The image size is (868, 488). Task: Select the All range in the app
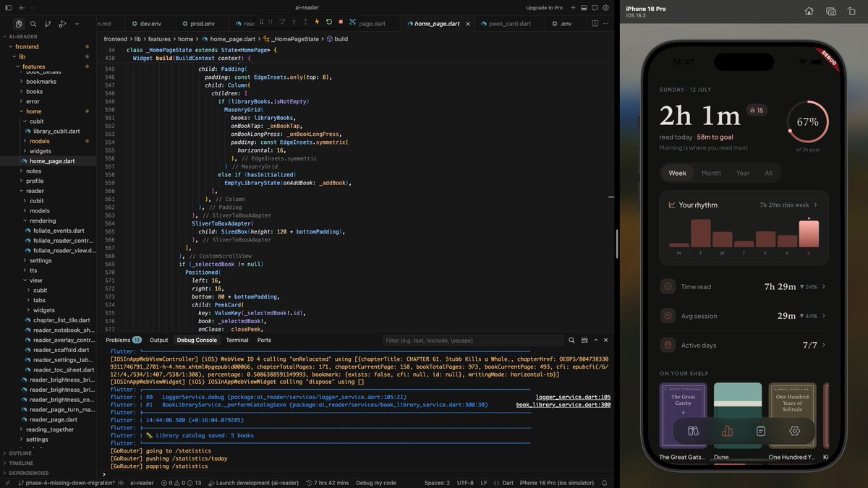[x=768, y=173]
